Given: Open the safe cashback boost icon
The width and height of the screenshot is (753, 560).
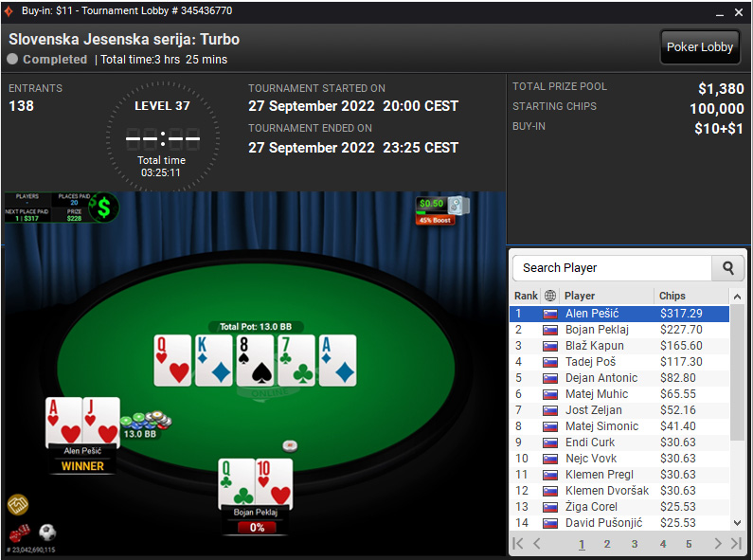Looking at the screenshot, I should pos(458,206).
